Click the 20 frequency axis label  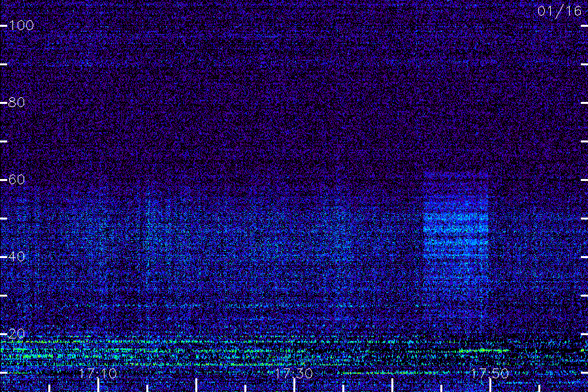[x=16, y=333]
